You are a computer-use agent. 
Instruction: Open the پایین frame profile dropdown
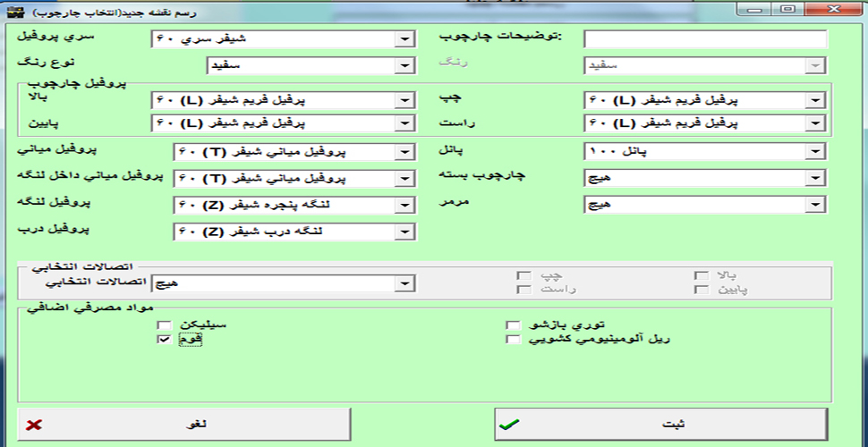404,123
